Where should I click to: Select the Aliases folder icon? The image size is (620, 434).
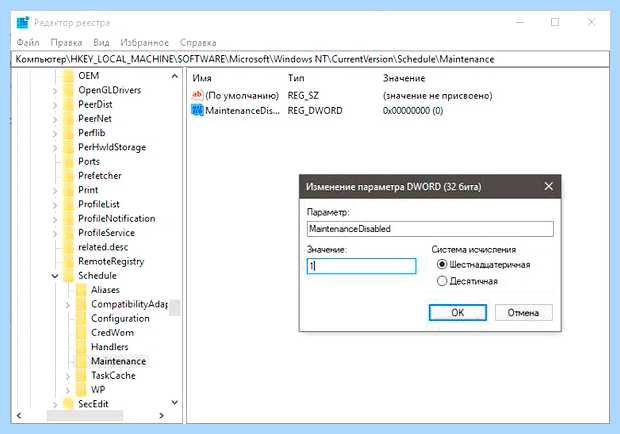tap(81, 290)
